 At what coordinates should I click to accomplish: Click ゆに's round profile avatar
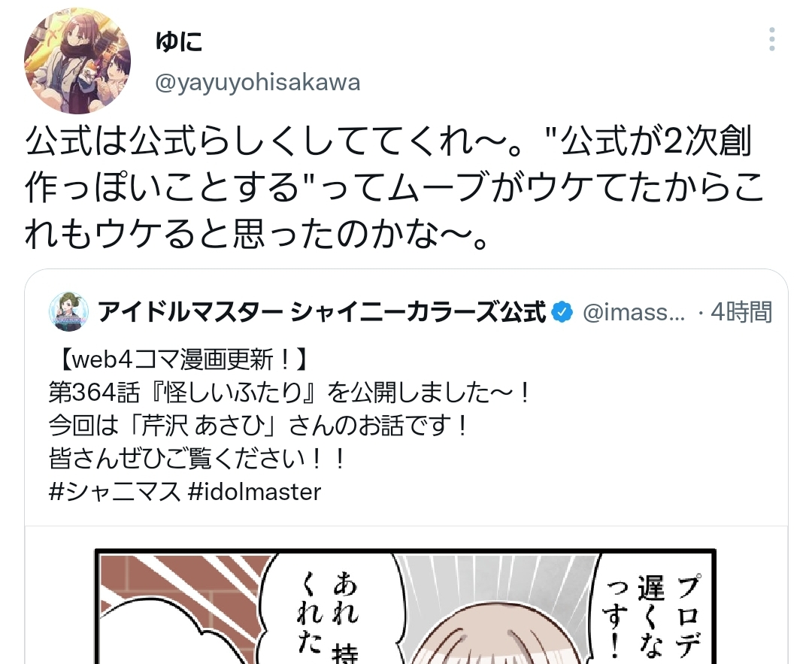coord(77,61)
